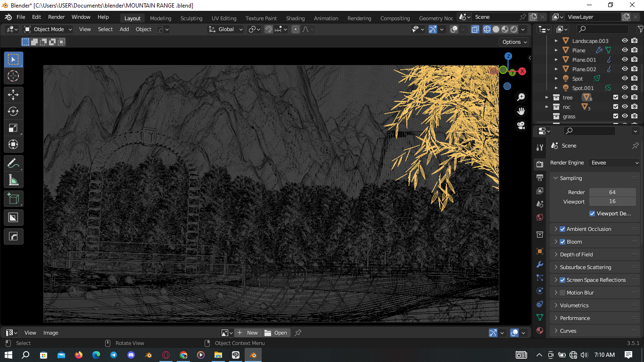644x362 pixels.
Task: Expand the Depth of Field panel
Action: tap(595, 255)
